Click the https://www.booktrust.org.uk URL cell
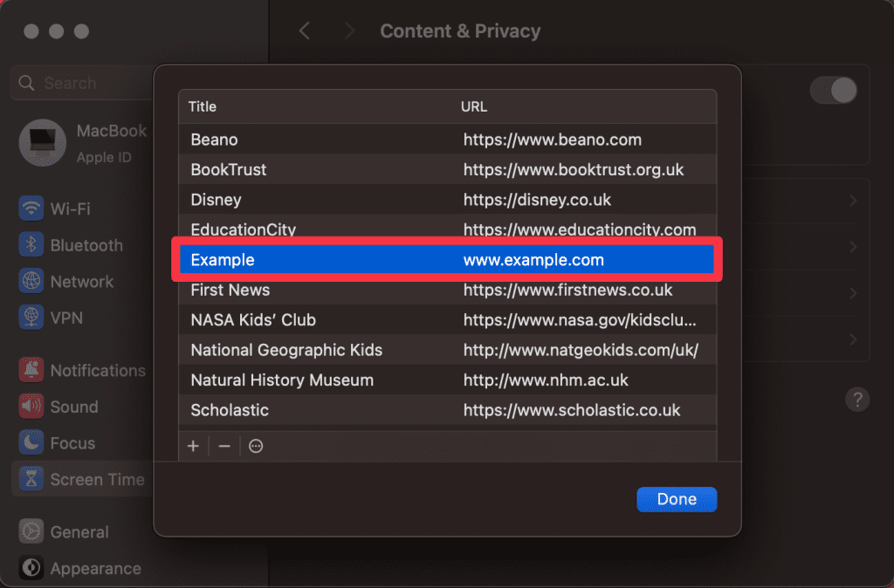The image size is (894, 588). [574, 170]
